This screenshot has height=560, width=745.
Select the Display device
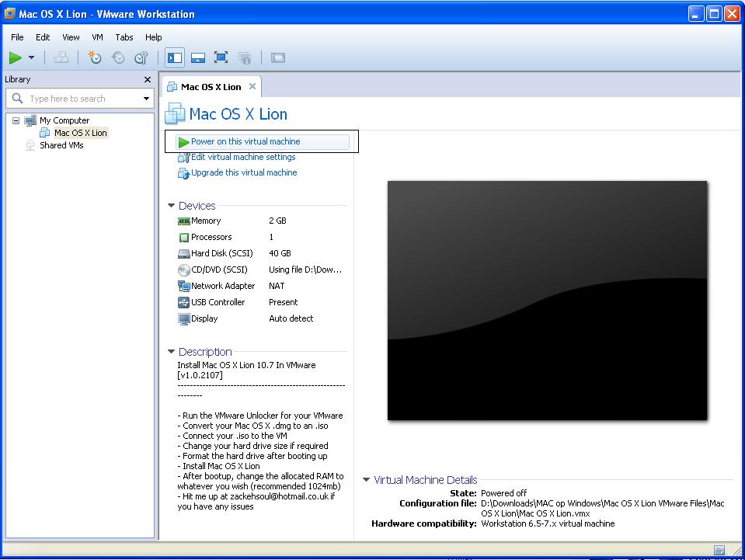pos(204,318)
